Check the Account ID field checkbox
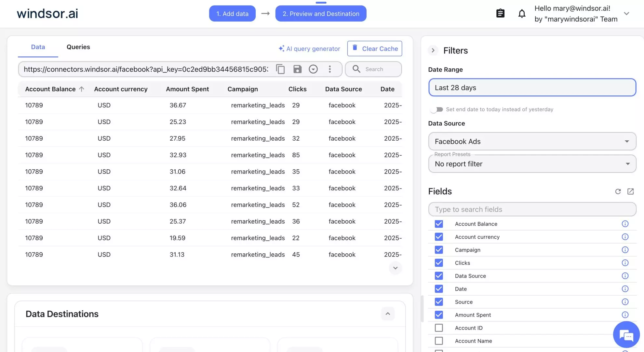The height and width of the screenshot is (352, 644). click(x=439, y=328)
